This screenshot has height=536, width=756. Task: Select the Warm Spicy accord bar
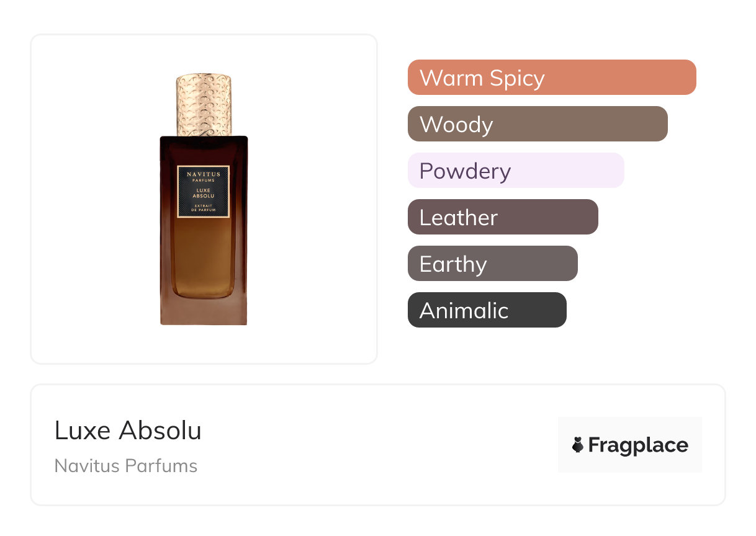pos(551,78)
